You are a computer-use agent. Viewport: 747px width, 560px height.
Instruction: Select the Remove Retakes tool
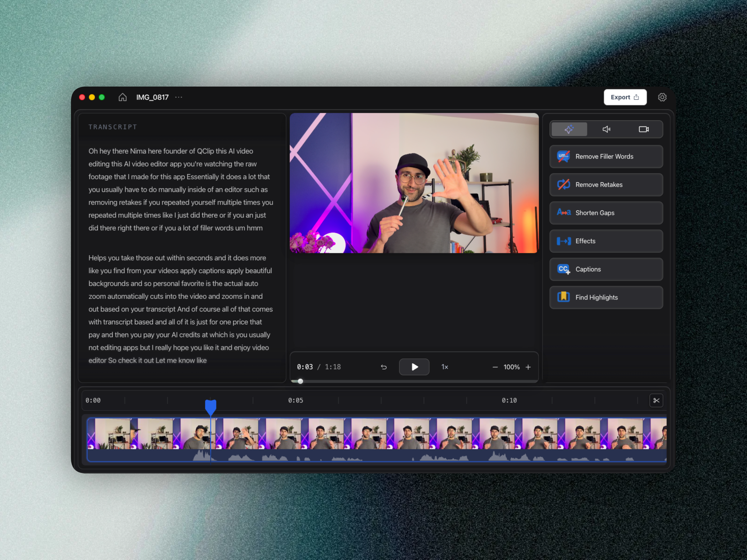coord(606,185)
